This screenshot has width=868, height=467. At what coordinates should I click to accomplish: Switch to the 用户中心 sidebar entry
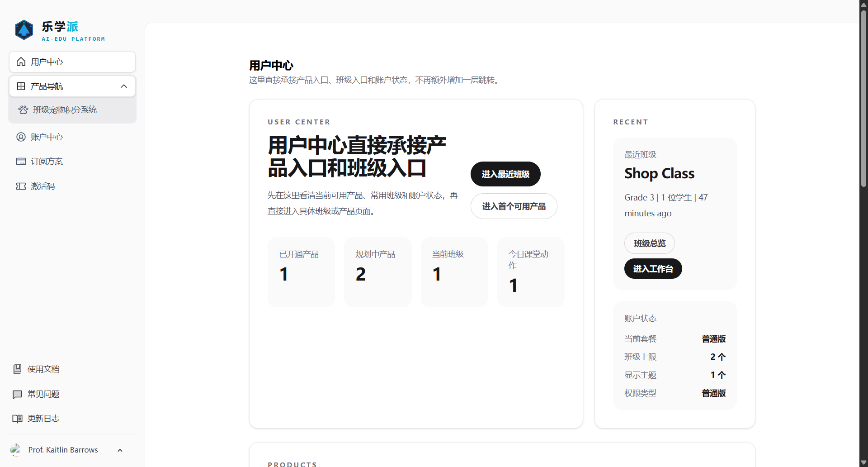tap(47, 62)
